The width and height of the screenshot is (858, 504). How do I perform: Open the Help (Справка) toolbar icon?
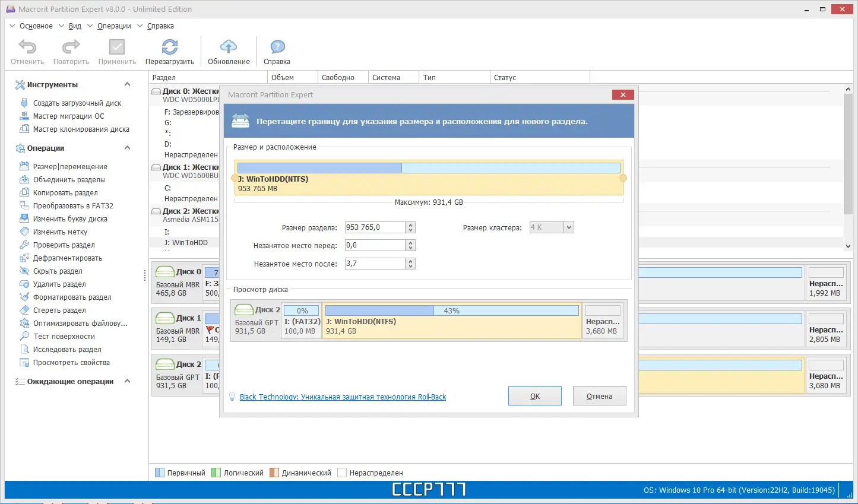277,47
